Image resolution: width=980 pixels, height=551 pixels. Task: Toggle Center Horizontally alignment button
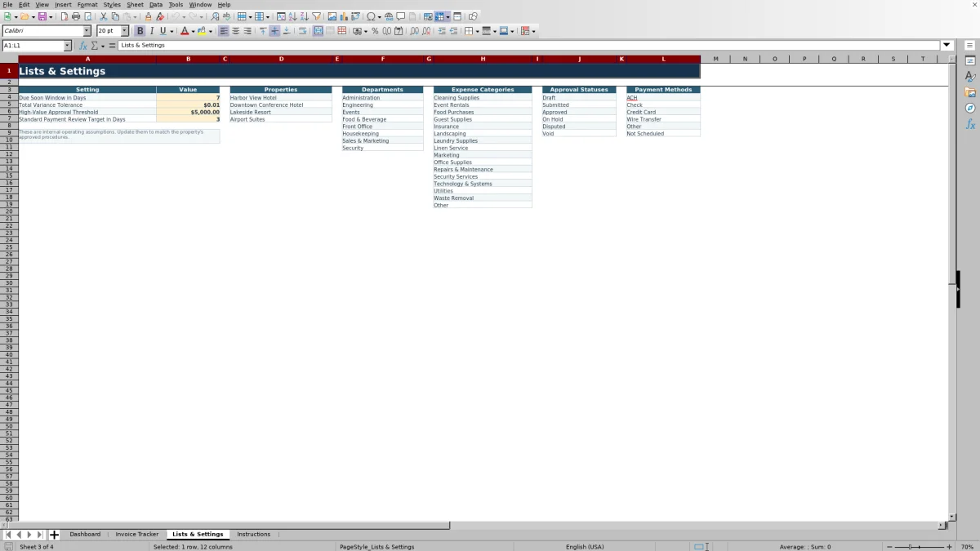pyautogui.click(x=235, y=31)
